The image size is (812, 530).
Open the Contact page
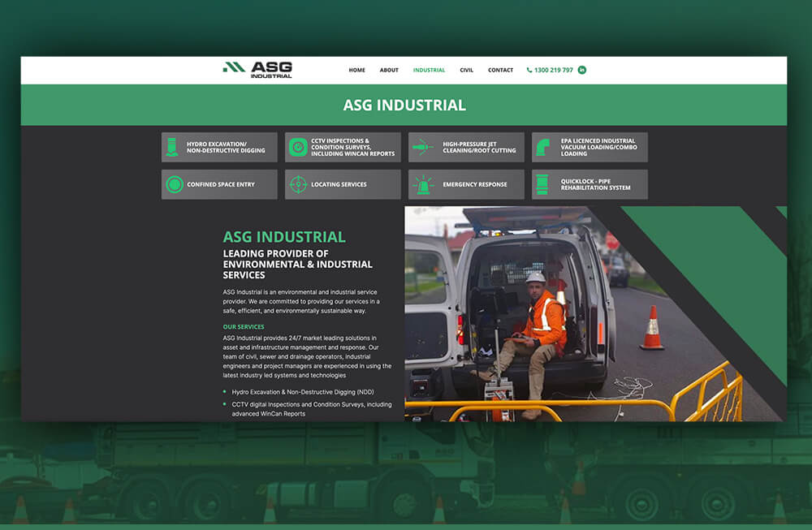[500, 70]
